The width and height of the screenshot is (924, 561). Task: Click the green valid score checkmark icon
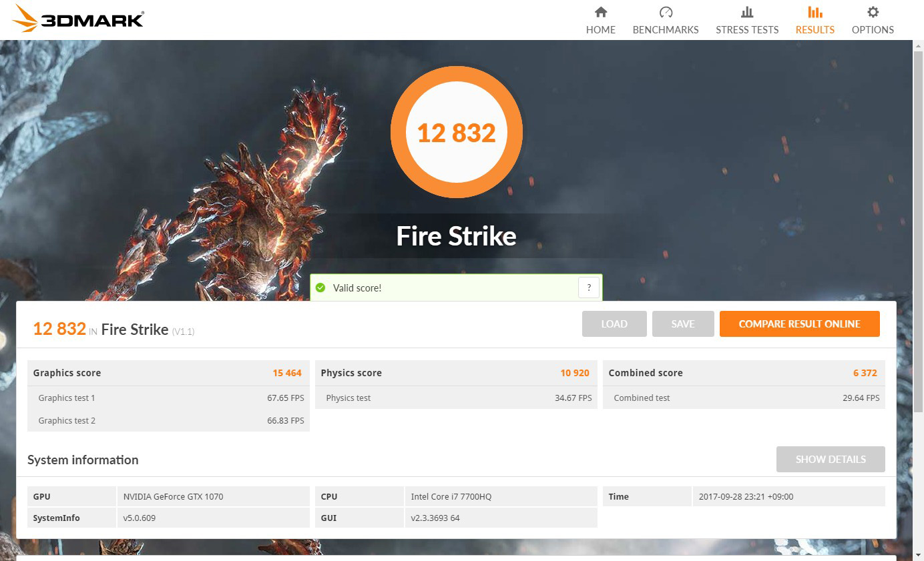[320, 288]
